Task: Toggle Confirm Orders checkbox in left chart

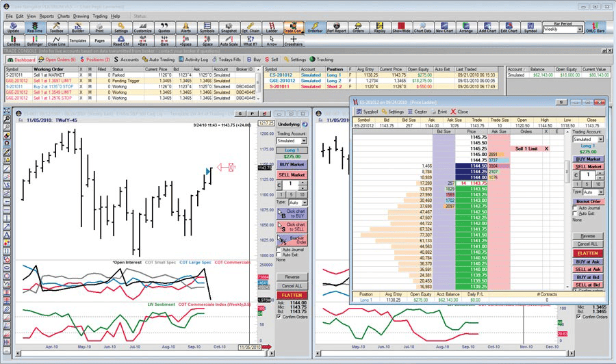Action: 279,317
